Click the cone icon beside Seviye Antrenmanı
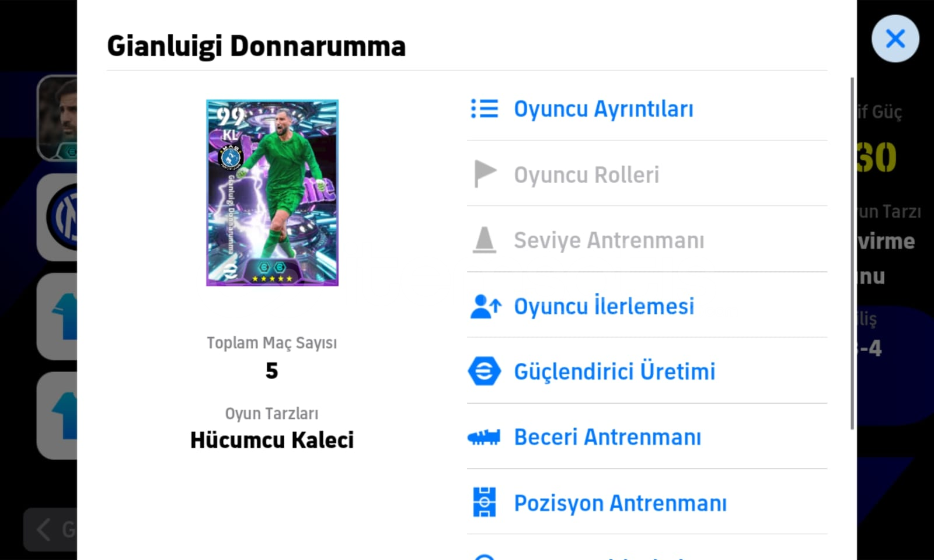This screenshot has height=560, width=934. coord(484,240)
